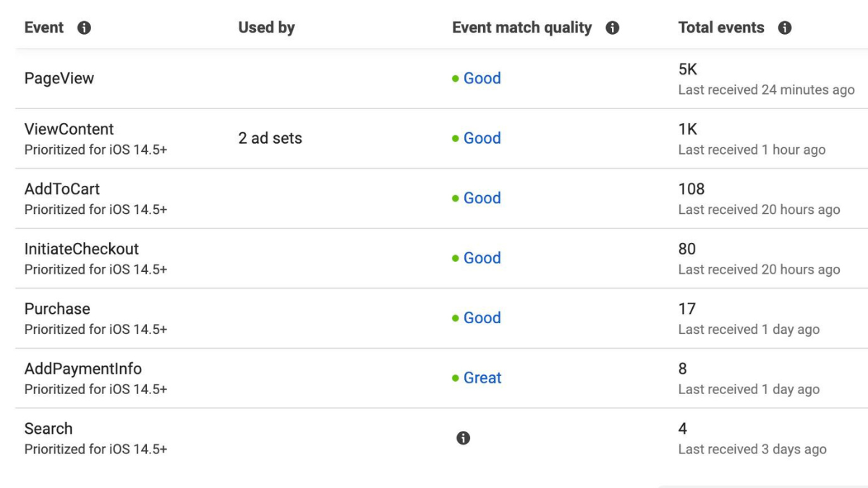Click 2 ad sets in ViewContent row

coord(270,138)
